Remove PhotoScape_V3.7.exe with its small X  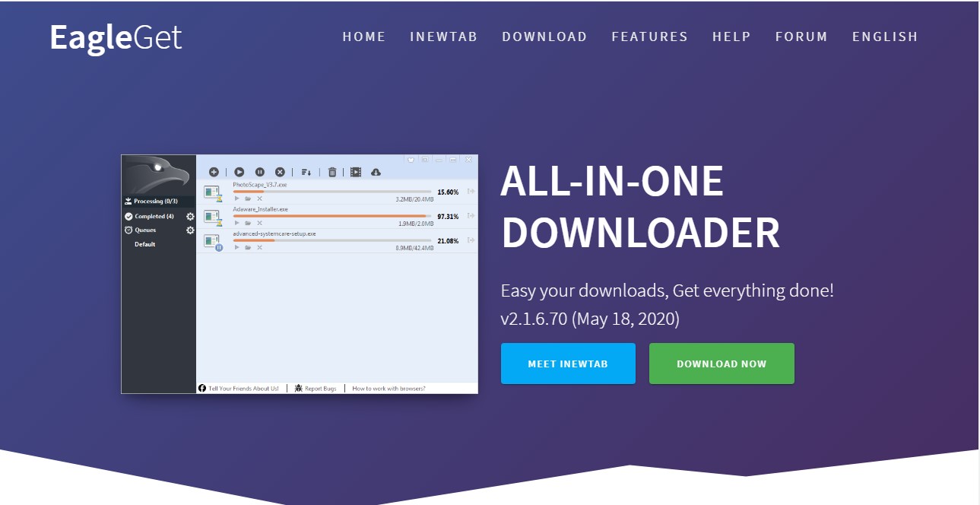[259, 199]
